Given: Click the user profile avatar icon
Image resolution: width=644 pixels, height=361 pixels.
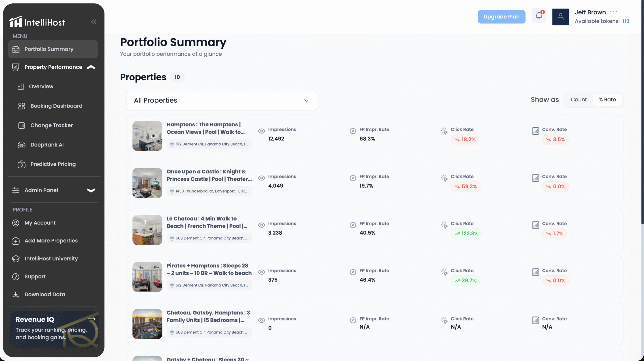Looking at the screenshot, I should (x=560, y=17).
